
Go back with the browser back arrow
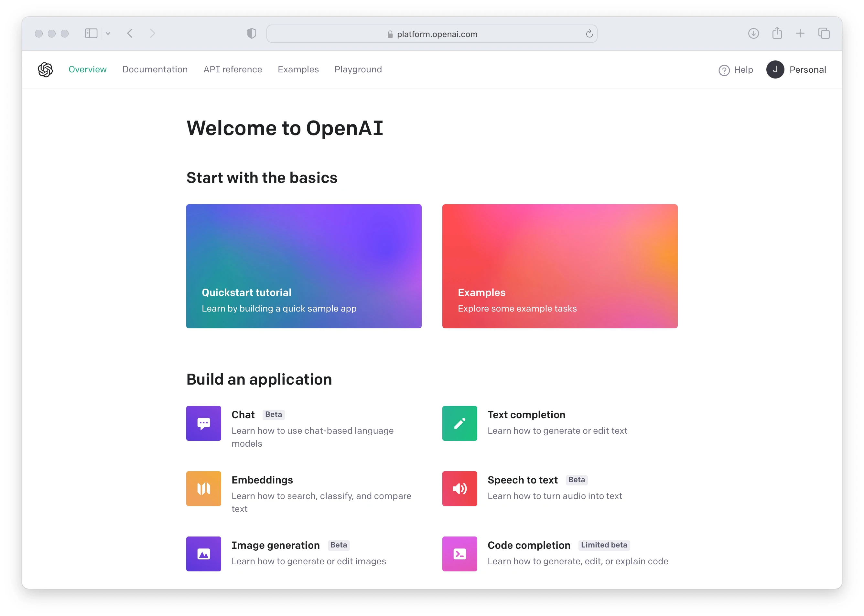click(x=130, y=33)
